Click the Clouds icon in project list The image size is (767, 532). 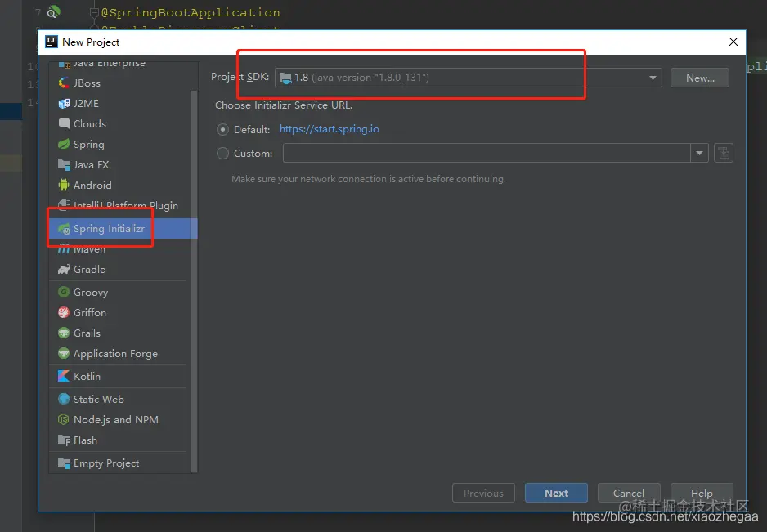pyautogui.click(x=64, y=123)
